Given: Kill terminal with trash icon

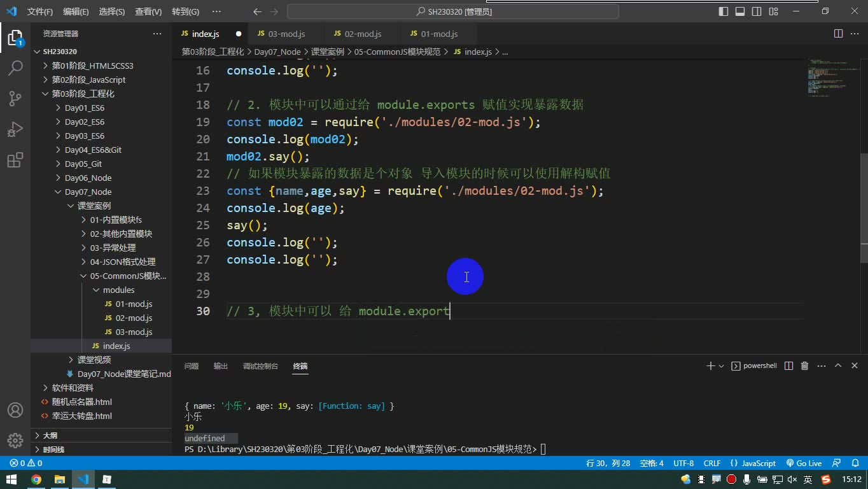Looking at the screenshot, I should 804,366.
